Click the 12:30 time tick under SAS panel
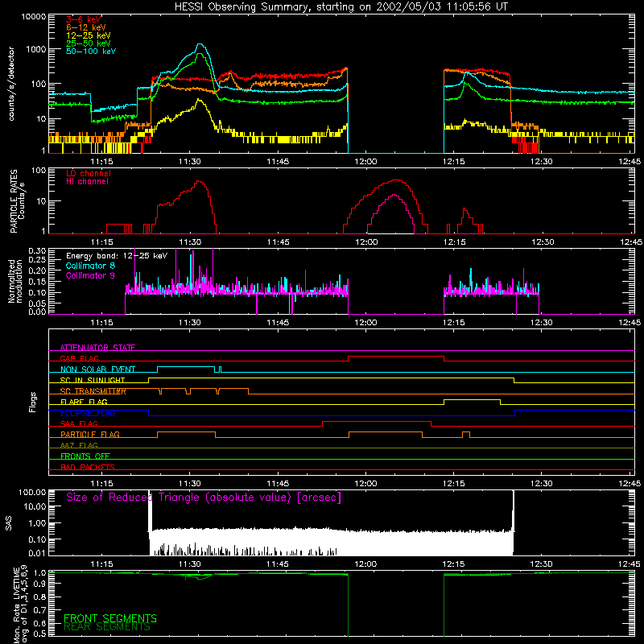This screenshot has width=644, height=644. click(541, 564)
